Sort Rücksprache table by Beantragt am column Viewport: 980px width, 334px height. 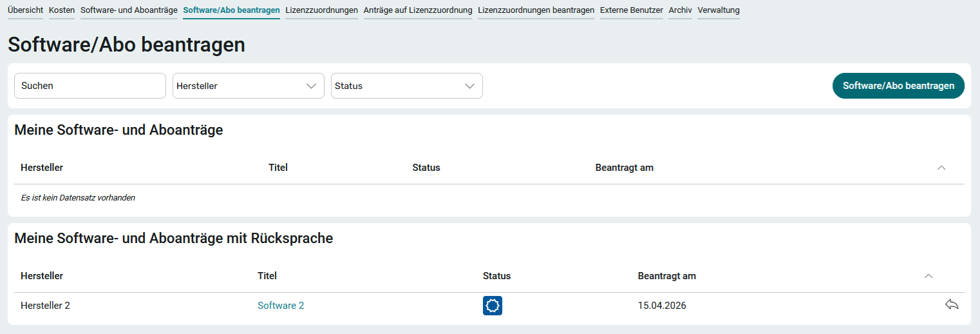[666, 276]
